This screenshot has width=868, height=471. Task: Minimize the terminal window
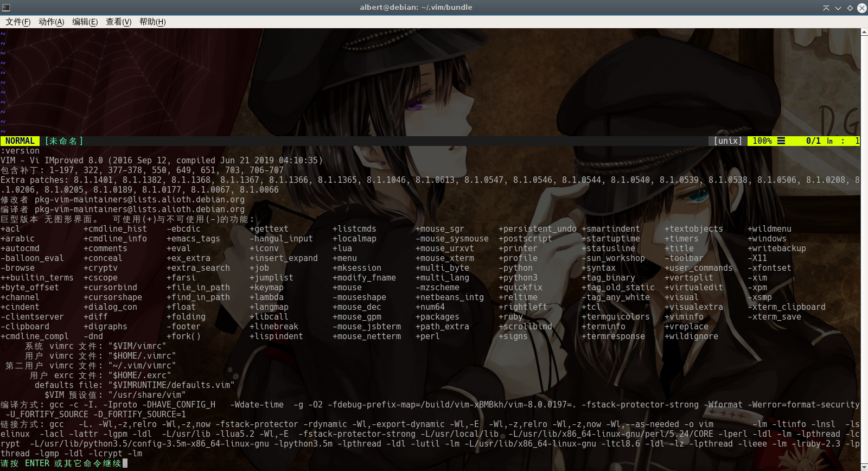tap(838, 8)
